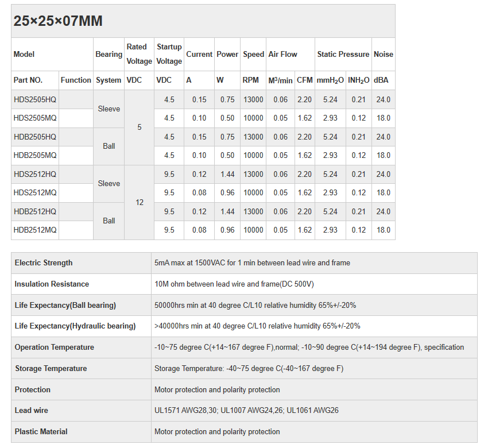Select part number HDB2505HQ
The height and width of the screenshot is (448, 484).
click(35, 137)
